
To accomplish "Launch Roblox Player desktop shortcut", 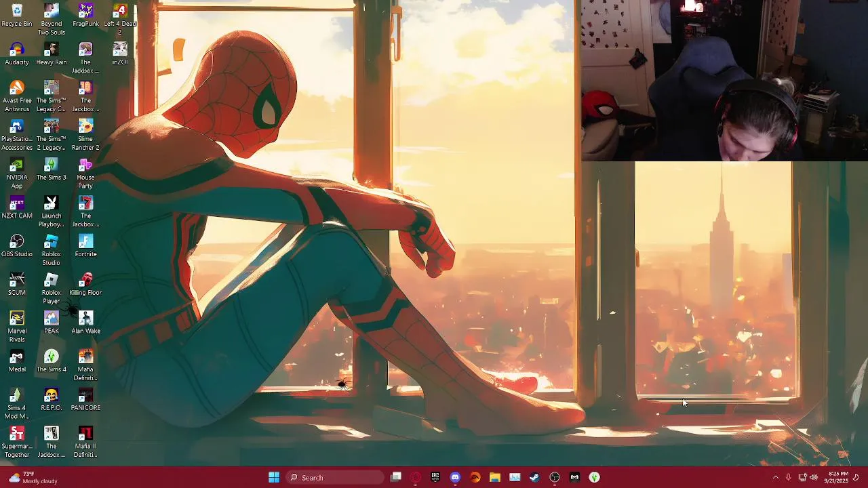I will pos(52,289).
